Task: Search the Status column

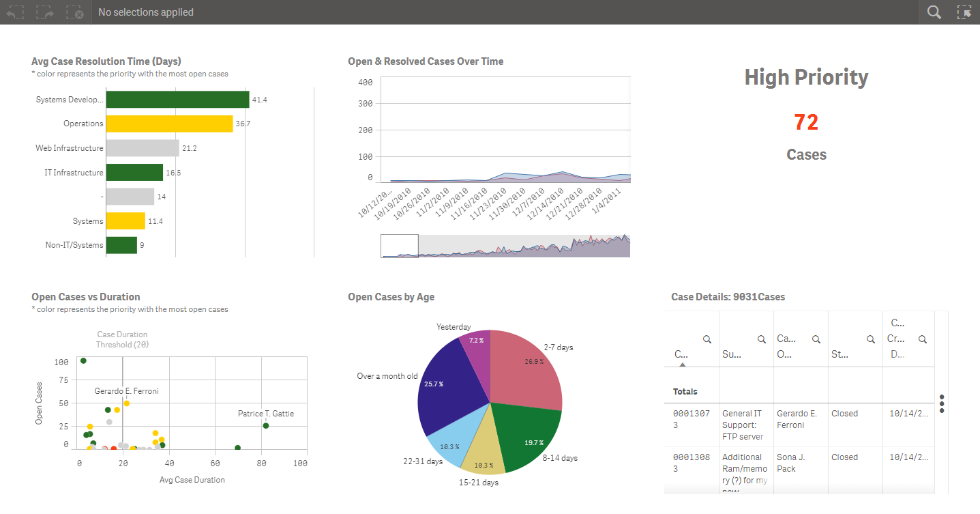Action: pyautogui.click(x=870, y=339)
